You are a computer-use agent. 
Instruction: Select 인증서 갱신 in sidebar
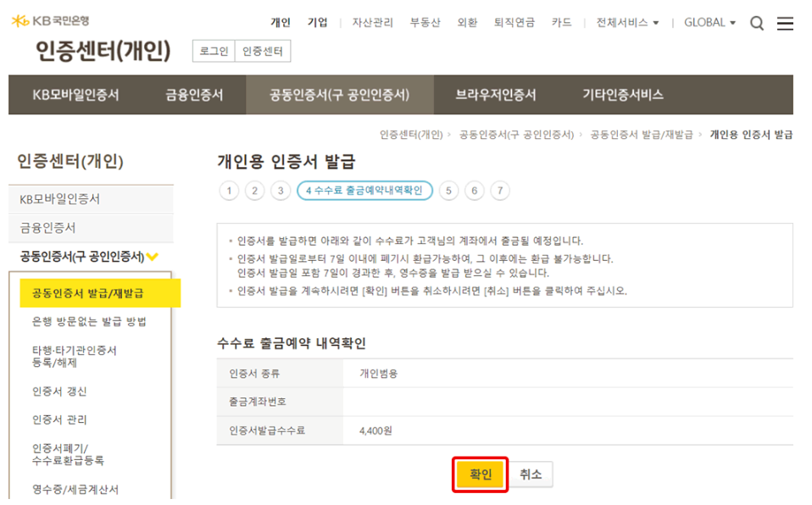[59, 391]
